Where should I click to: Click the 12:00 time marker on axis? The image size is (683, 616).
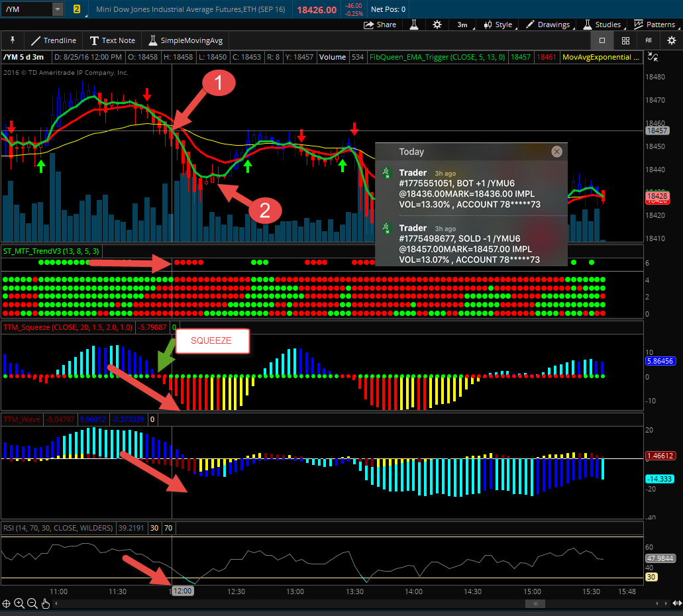(183, 591)
